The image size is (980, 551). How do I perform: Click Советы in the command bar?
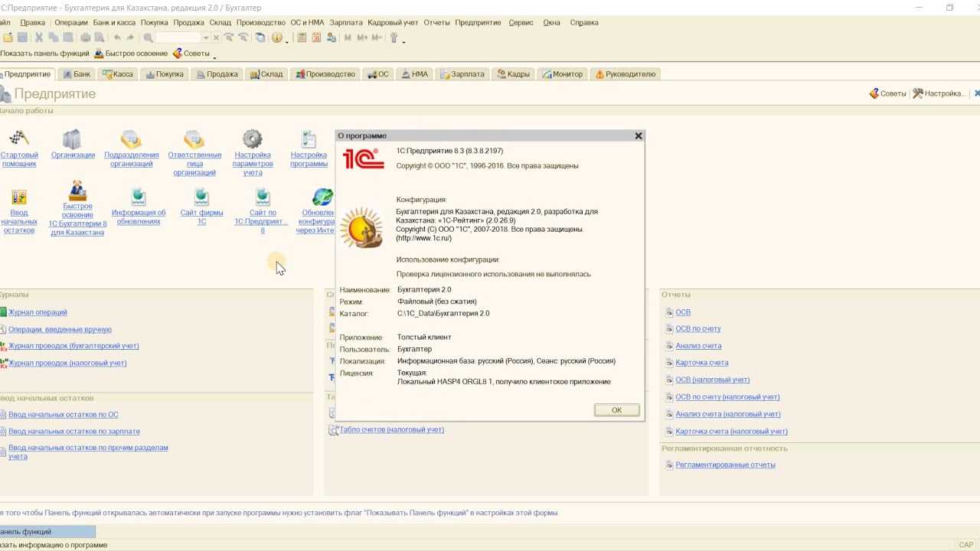(x=191, y=54)
